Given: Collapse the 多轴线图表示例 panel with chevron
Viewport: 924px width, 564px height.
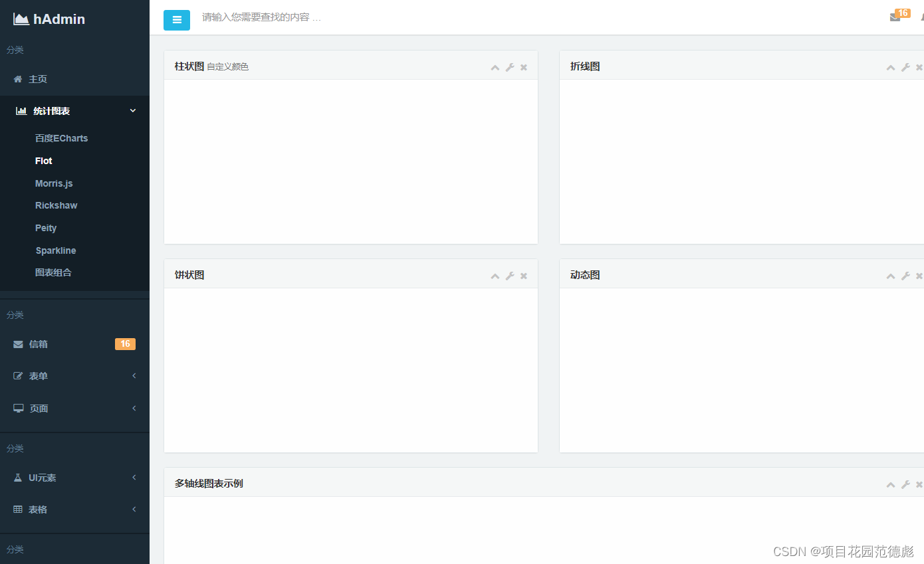Looking at the screenshot, I should 891,484.
